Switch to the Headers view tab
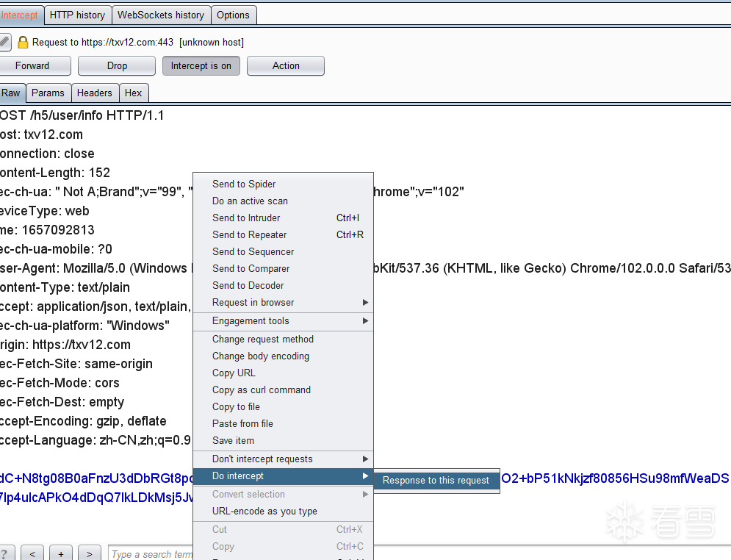This screenshot has width=731, height=560. tap(95, 93)
